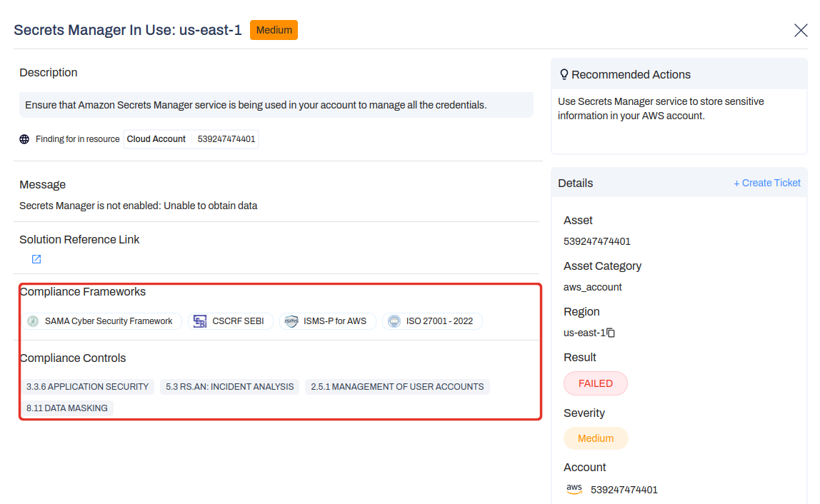Click 5.3 RS.AN: INCIDENT ANALYSIS control tag
The height and width of the screenshot is (504, 820).
pyautogui.click(x=229, y=387)
